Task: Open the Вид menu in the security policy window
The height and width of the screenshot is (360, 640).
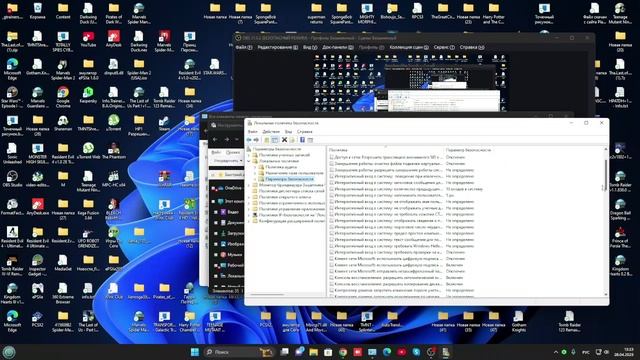Action: pos(288,131)
